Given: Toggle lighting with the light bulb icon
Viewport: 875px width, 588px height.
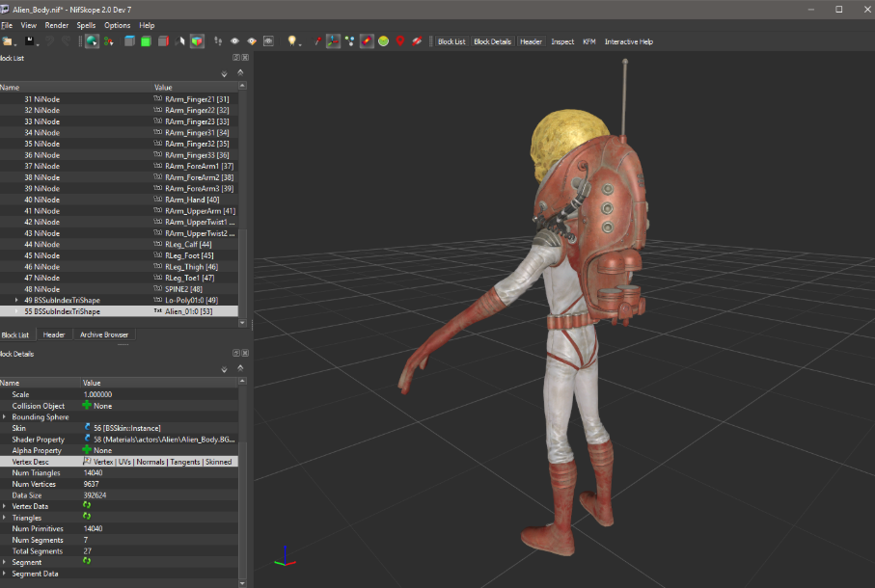Looking at the screenshot, I should [x=291, y=41].
